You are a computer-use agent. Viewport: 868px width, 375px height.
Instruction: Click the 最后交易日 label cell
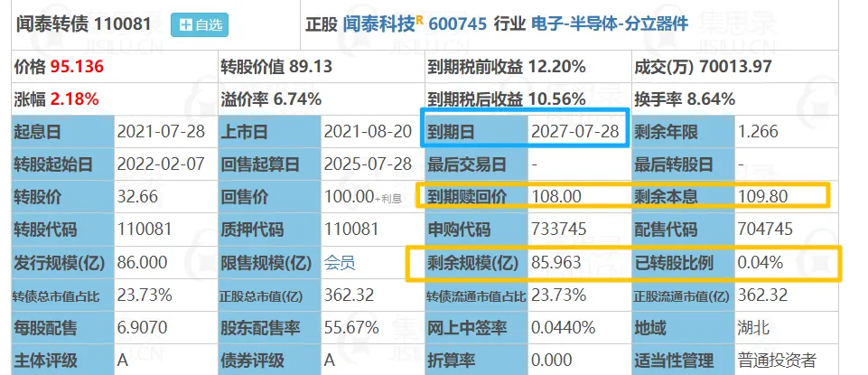477,164
